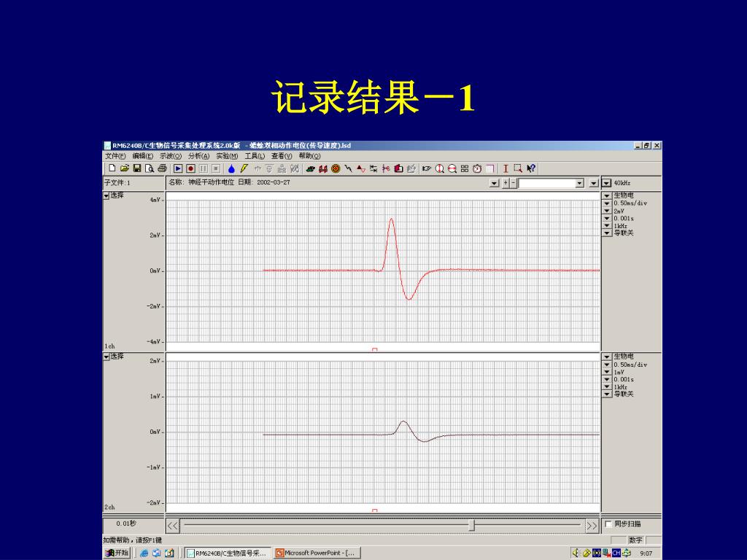Image resolution: width=747 pixels, height=560 pixels.
Task: Click the red-bordered table grid icon
Action: click(489, 168)
